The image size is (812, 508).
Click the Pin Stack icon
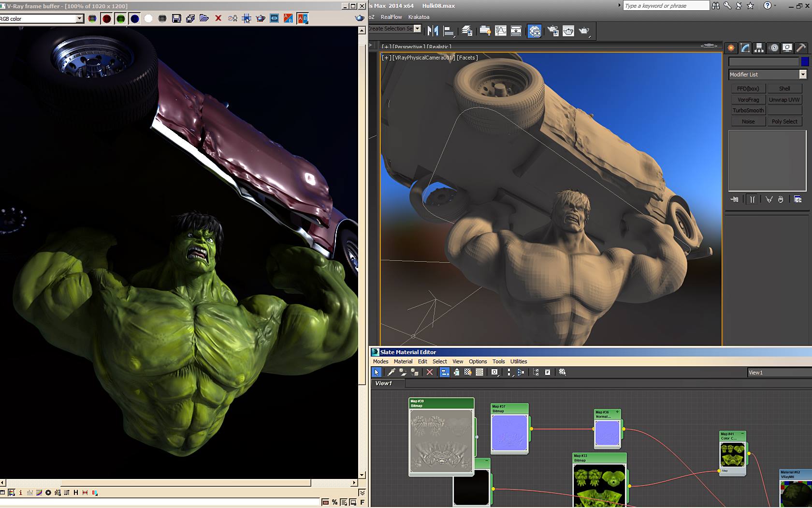pos(735,199)
